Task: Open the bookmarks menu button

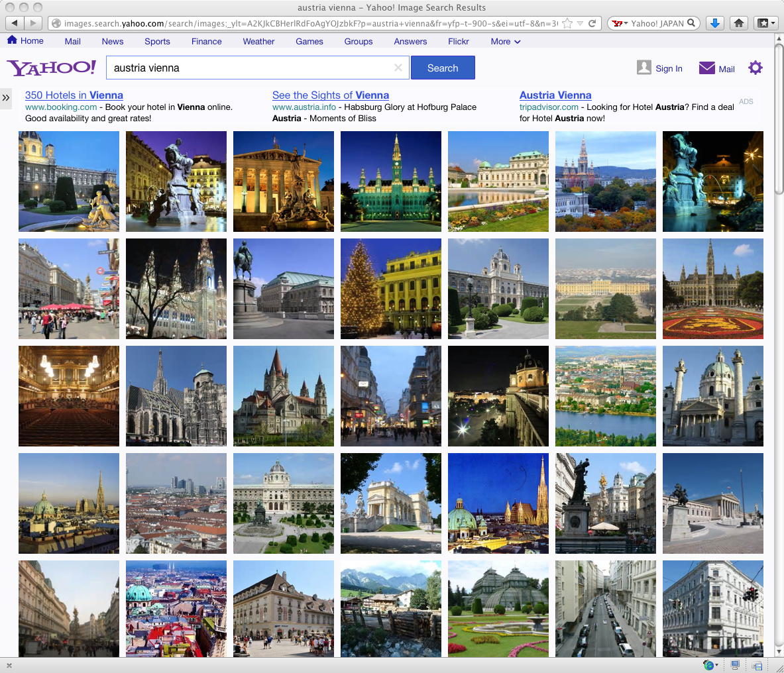Action: pyautogui.click(x=766, y=23)
